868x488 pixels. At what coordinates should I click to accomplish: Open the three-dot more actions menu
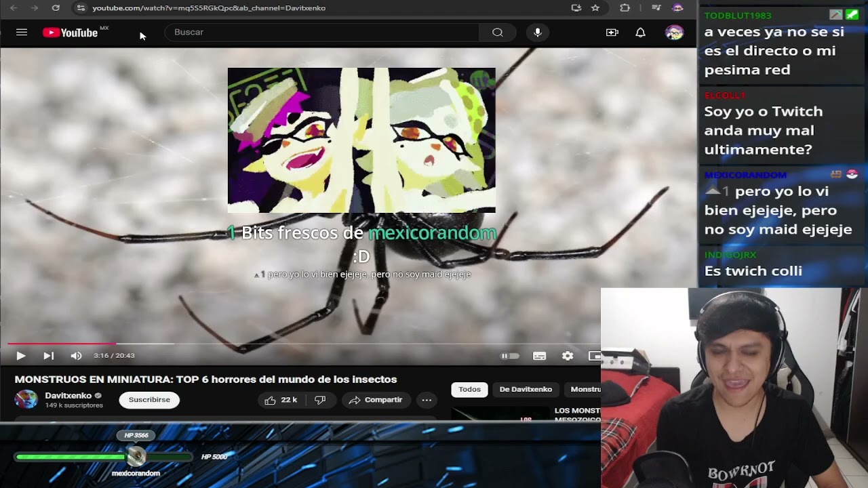coord(427,400)
